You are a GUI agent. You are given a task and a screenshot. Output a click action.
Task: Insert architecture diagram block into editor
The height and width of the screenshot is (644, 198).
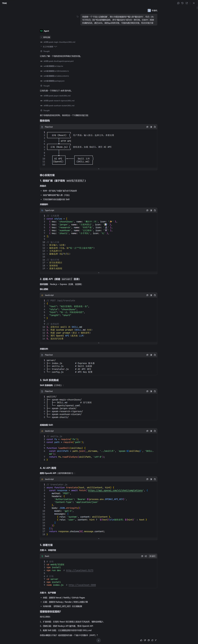coord(151,127)
